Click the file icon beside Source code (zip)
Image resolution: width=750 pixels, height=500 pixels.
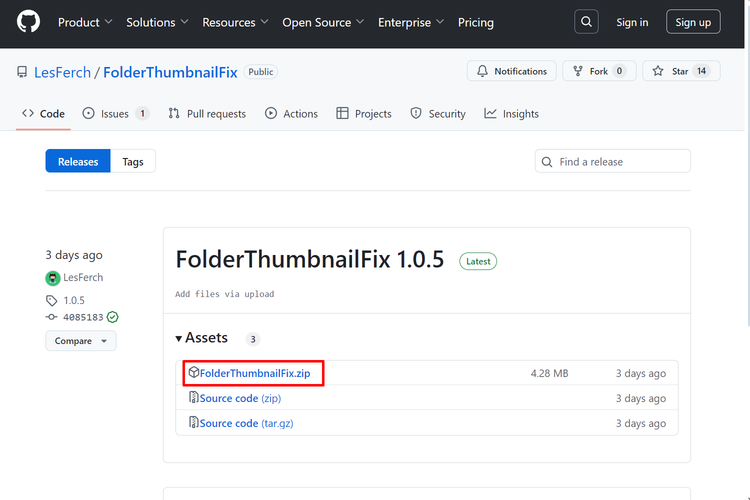pos(193,397)
